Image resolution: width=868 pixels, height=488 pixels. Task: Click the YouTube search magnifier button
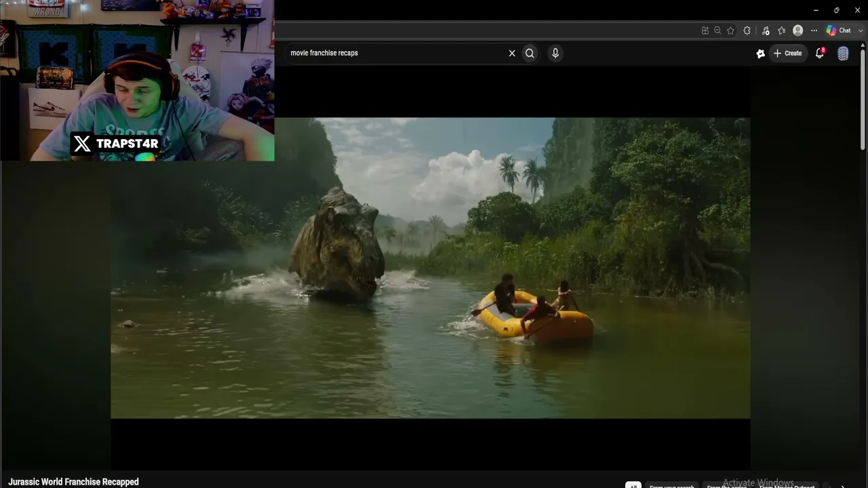point(530,53)
